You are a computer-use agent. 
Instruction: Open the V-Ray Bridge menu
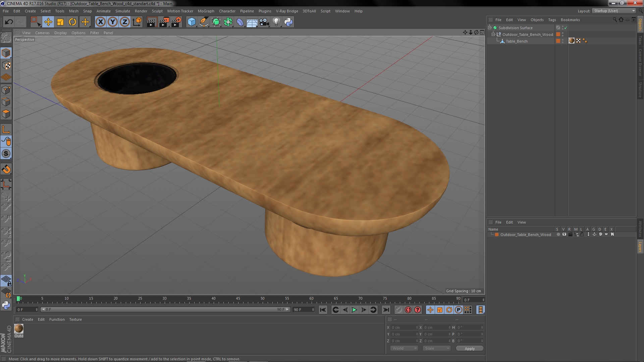tap(287, 11)
